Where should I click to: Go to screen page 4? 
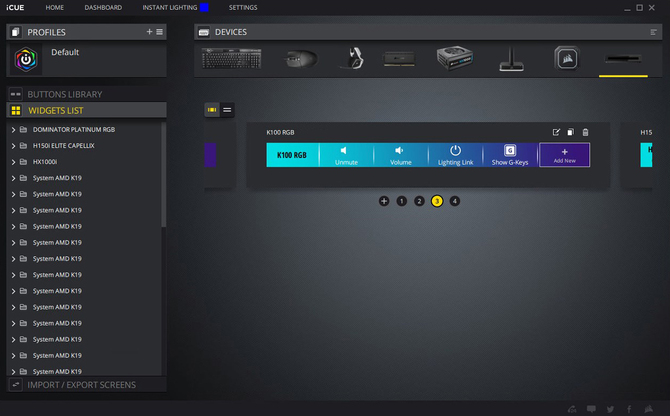455,201
